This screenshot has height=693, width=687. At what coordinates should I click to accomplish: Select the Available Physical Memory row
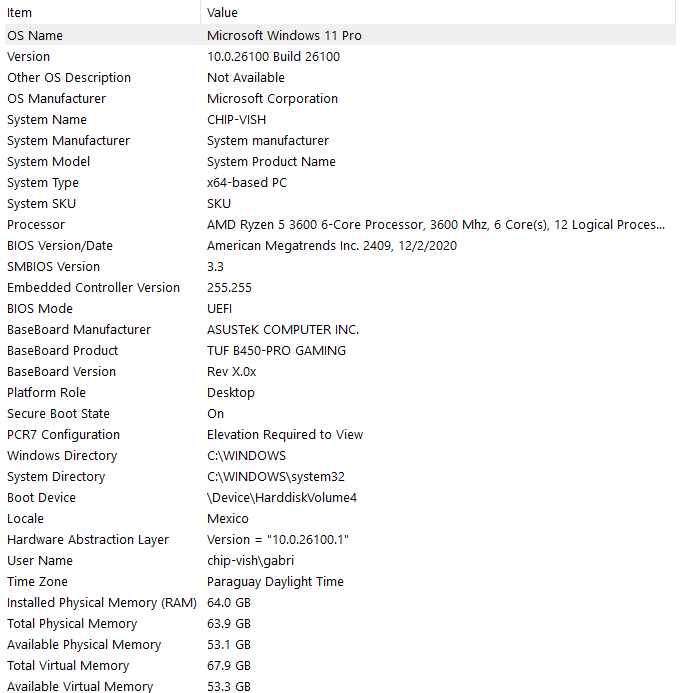(340, 644)
